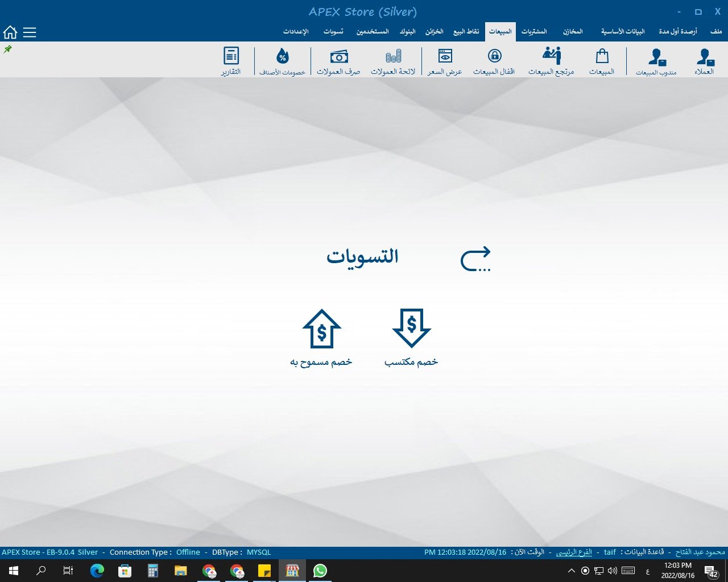Open خصومات الأصناف item discounts icon

[x=283, y=61]
